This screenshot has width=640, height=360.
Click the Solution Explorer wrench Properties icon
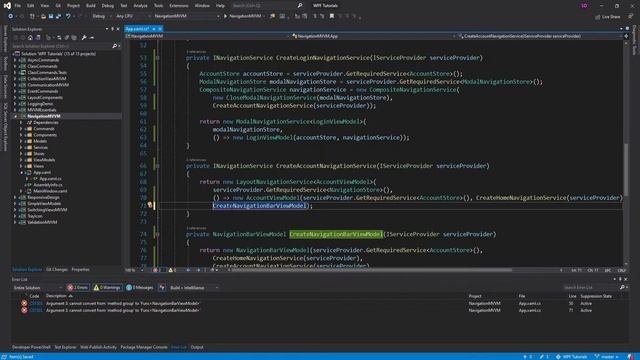84,38
